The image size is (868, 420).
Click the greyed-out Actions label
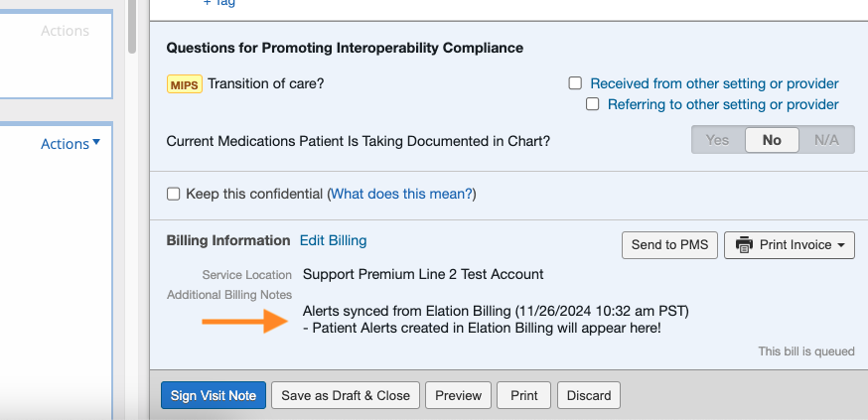65,31
